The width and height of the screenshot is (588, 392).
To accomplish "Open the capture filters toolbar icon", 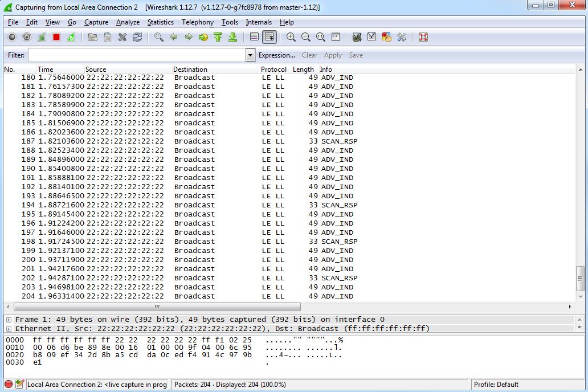I will point(357,37).
